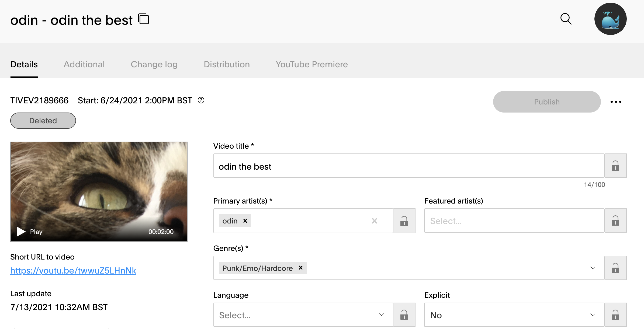Toggle the lock on Explicit field
Screen dimensions: 644x329
click(x=615, y=315)
